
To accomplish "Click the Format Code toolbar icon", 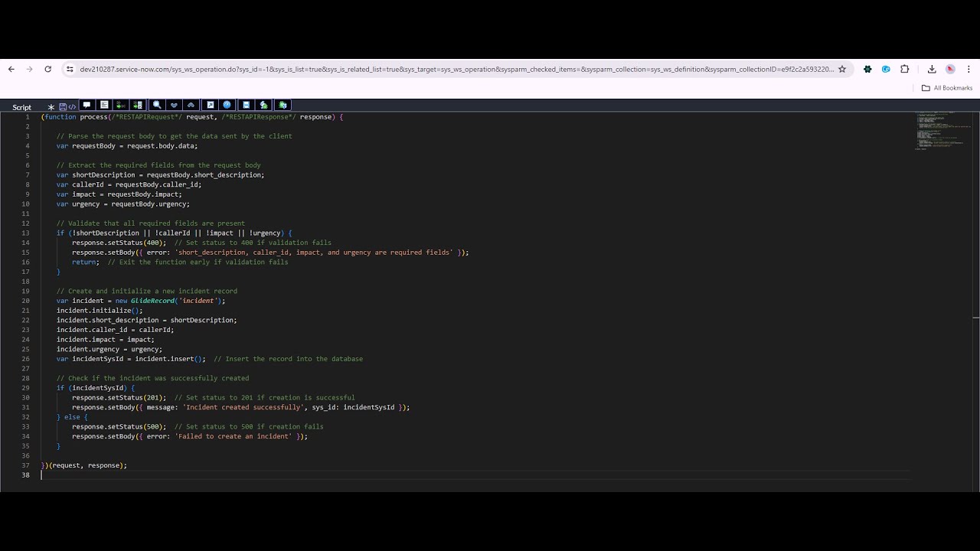I will [104, 105].
